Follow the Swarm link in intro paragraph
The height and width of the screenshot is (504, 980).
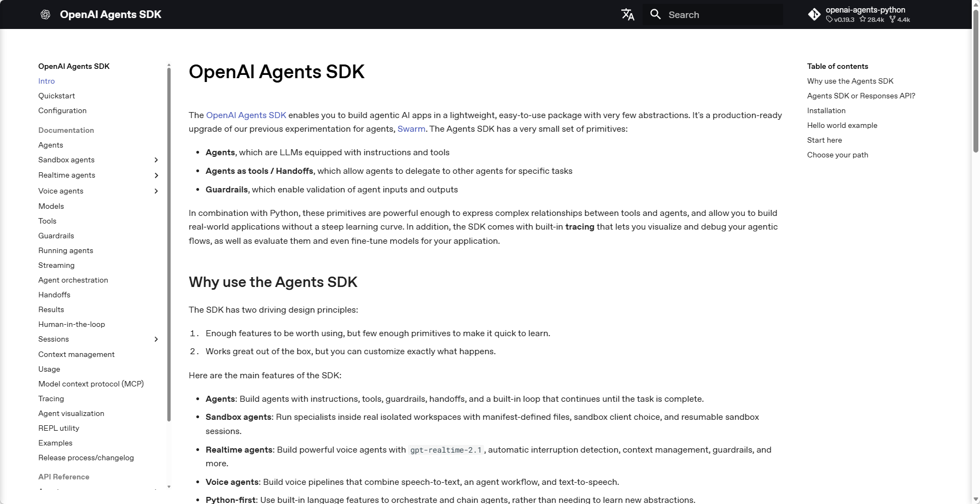point(411,129)
